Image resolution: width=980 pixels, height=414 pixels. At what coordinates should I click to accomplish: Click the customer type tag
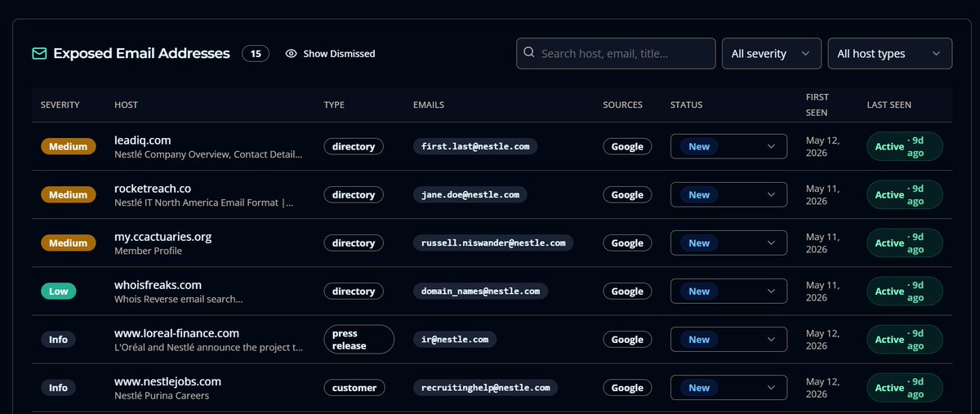click(354, 388)
